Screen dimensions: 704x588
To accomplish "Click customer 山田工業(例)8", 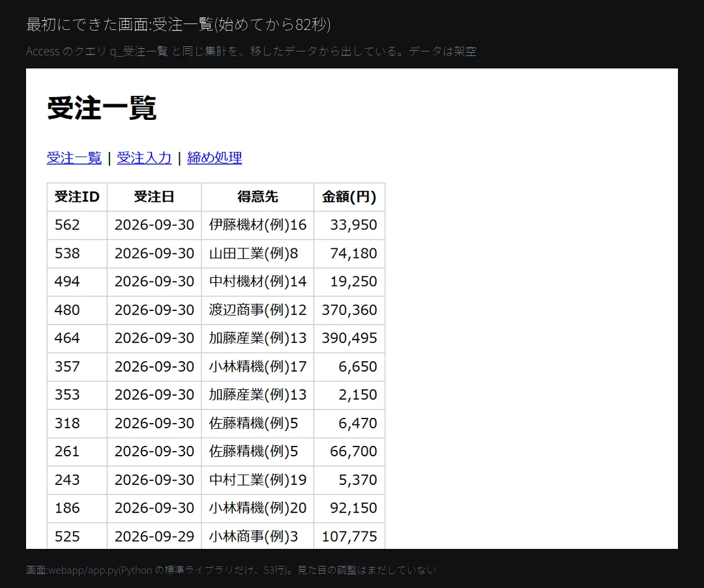I will point(257,253).
